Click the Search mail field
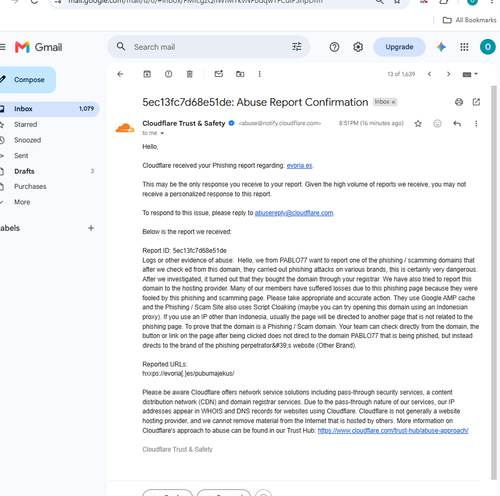Viewport: 500px width, 496px height. 208,47
